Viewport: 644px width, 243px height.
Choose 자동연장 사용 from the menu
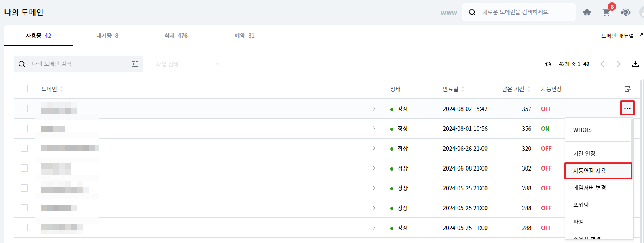point(598,171)
